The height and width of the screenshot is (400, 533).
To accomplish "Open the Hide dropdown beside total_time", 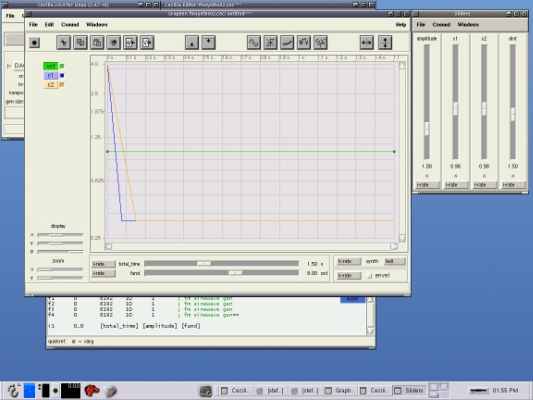I will tap(104, 264).
